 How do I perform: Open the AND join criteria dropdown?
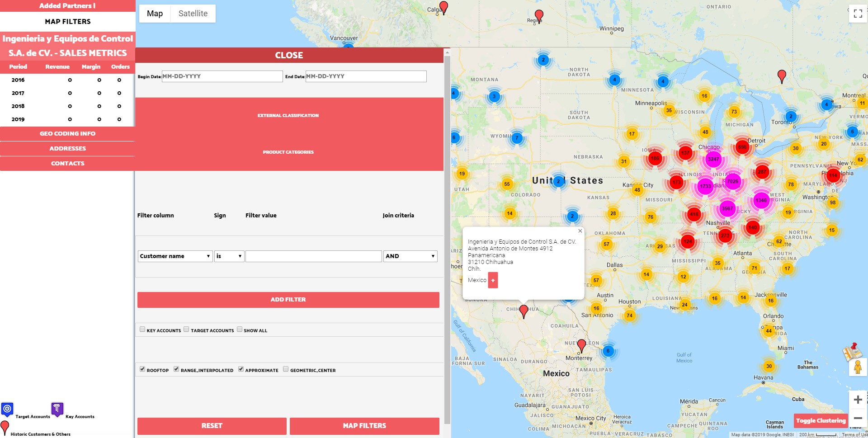(410, 256)
